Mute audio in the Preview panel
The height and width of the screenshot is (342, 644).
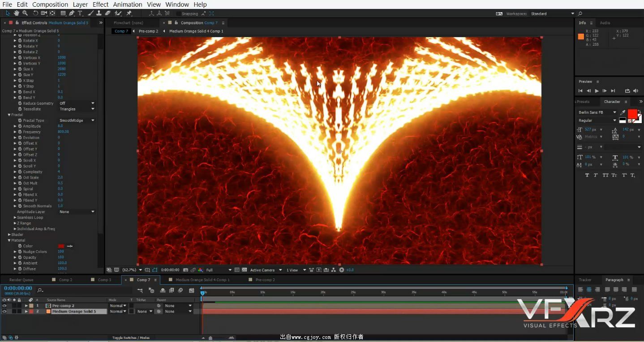click(636, 91)
